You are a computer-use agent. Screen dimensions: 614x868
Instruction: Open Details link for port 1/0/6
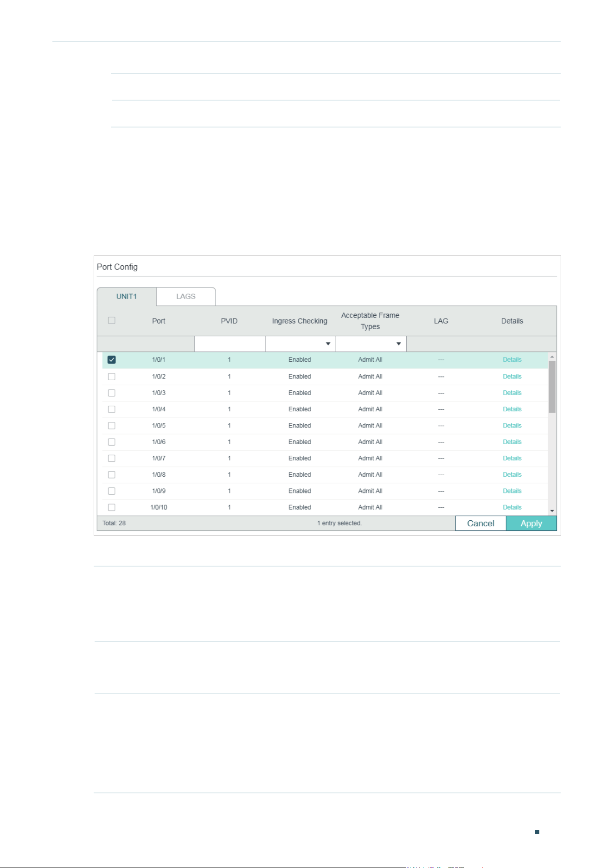point(512,442)
